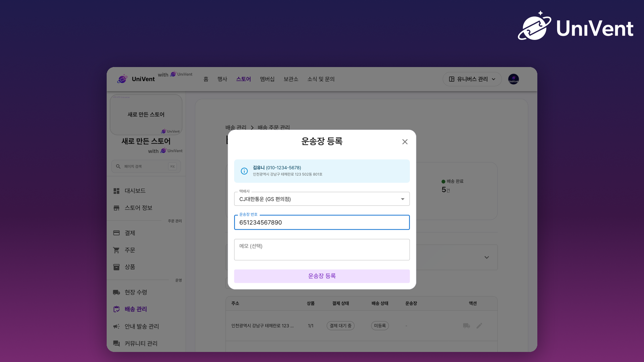The height and width of the screenshot is (362, 644).
Task: Click the 미등록 delivery status chip
Action: 380,325
